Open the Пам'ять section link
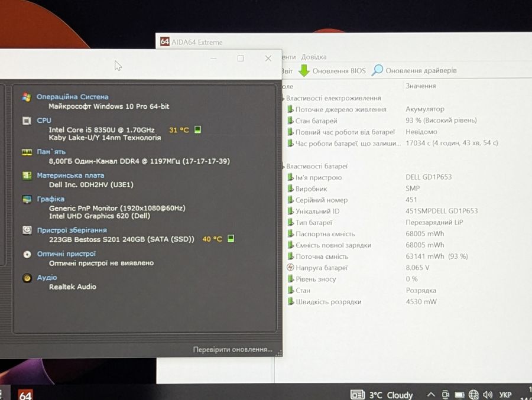Viewport: 532px width, 400px height. tap(51, 152)
